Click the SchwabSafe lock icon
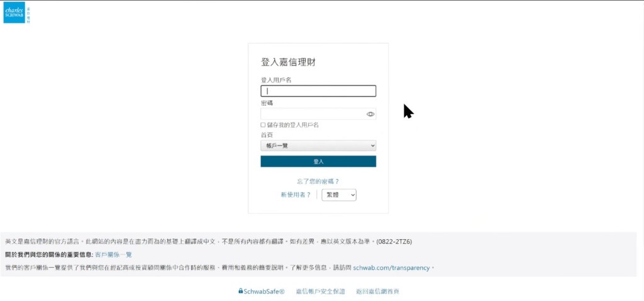This screenshot has width=644, height=301. tap(241, 291)
